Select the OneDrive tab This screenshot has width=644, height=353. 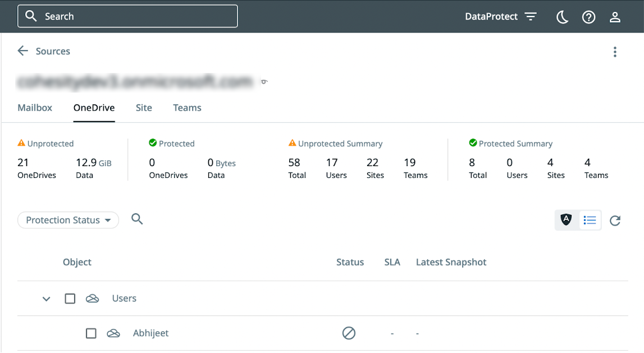tap(94, 108)
